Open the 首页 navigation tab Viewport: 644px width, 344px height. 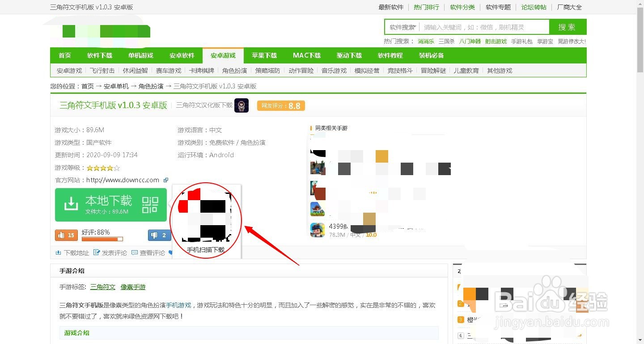click(x=65, y=55)
